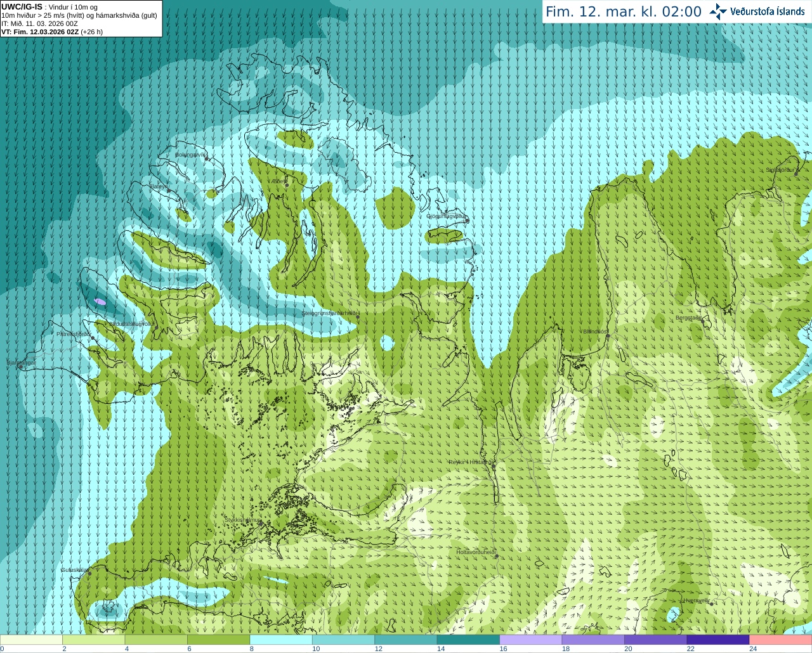Click the 16–18 m/s lavender legend swatch
This screenshot has width=812, height=653.
pos(531,640)
